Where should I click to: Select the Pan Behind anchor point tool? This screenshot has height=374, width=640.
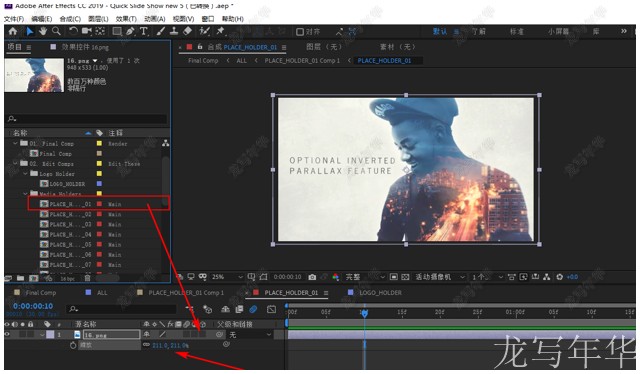(x=100, y=31)
